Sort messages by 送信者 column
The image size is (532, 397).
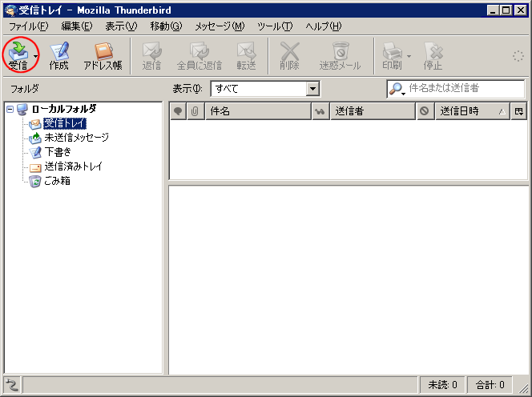coord(373,111)
